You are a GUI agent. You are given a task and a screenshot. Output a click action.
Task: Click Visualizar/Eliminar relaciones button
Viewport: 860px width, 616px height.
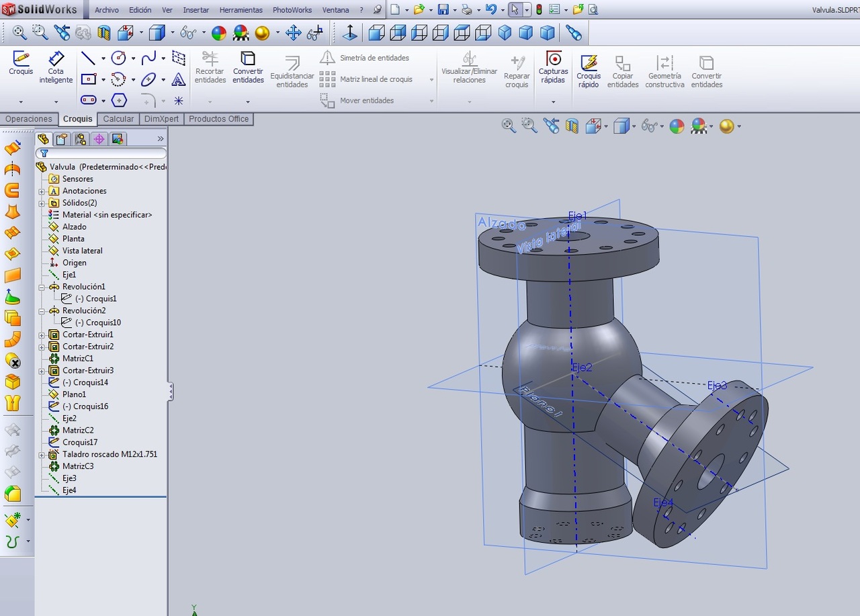tap(470, 67)
